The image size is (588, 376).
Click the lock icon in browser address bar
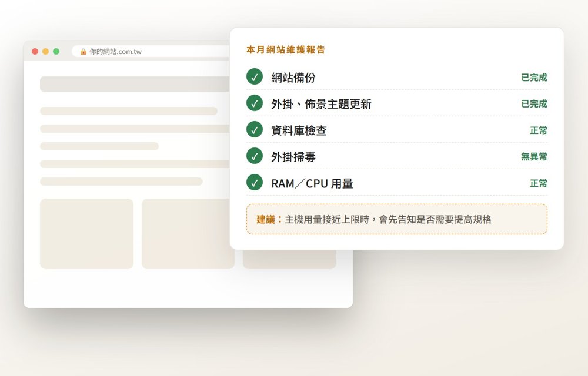point(83,51)
